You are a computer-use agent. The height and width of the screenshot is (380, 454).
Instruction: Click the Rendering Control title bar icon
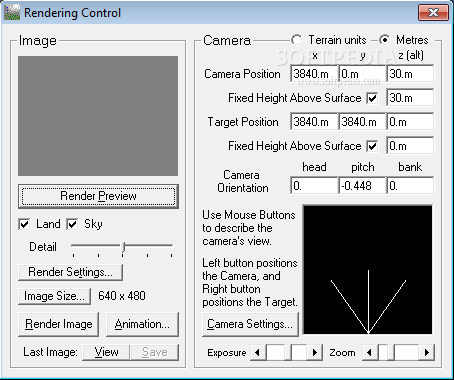click(12, 13)
